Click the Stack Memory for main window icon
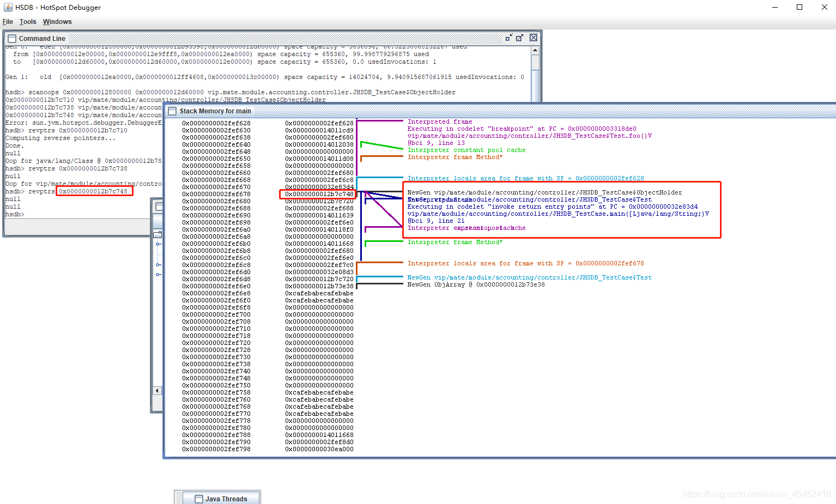Screen dimensions: 836x504 coord(172,111)
